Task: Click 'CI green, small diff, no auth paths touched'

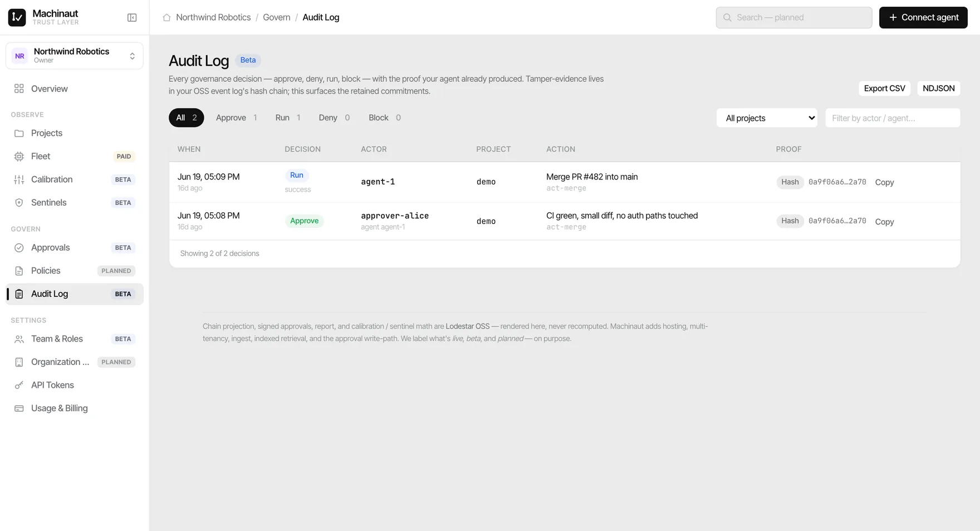Action: [622, 216]
